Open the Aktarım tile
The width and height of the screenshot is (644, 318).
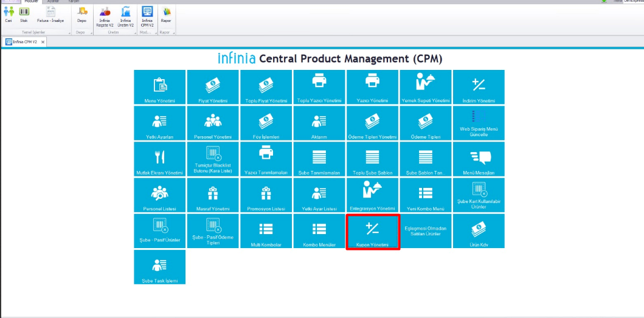click(319, 123)
